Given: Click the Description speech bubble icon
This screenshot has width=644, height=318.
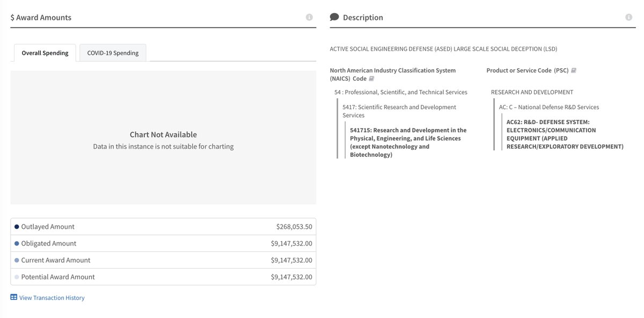Looking at the screenshot, I should point(334,17).
